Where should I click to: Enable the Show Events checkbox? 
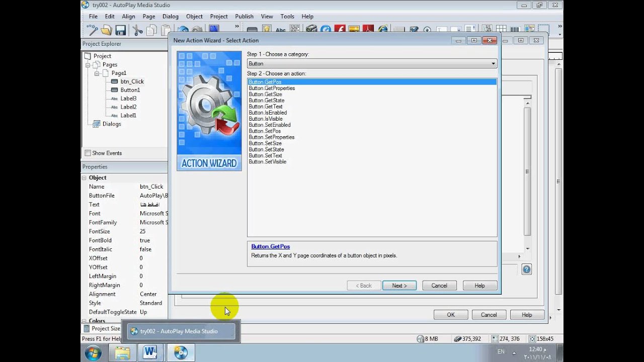[88, 153]
